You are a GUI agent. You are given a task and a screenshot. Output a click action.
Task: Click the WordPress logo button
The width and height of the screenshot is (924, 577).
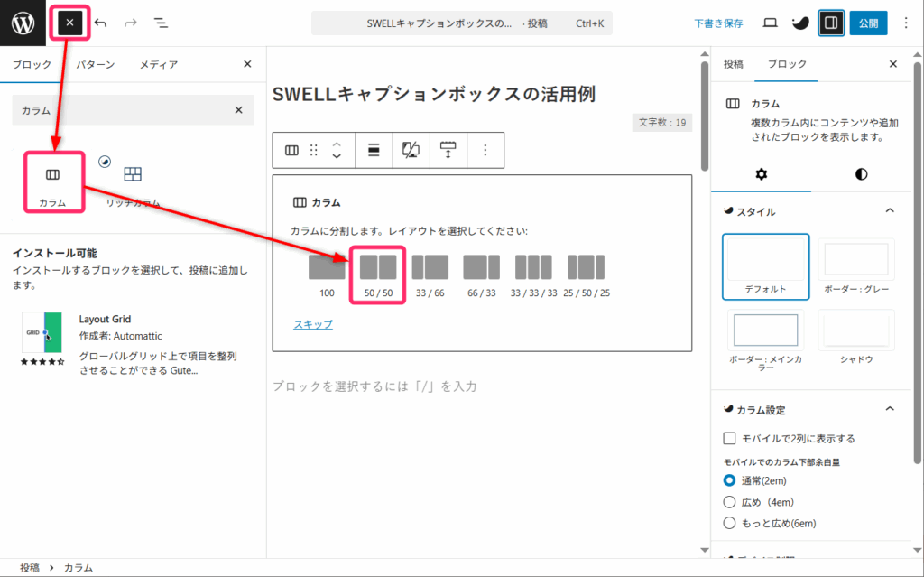(x=23, y=23)
